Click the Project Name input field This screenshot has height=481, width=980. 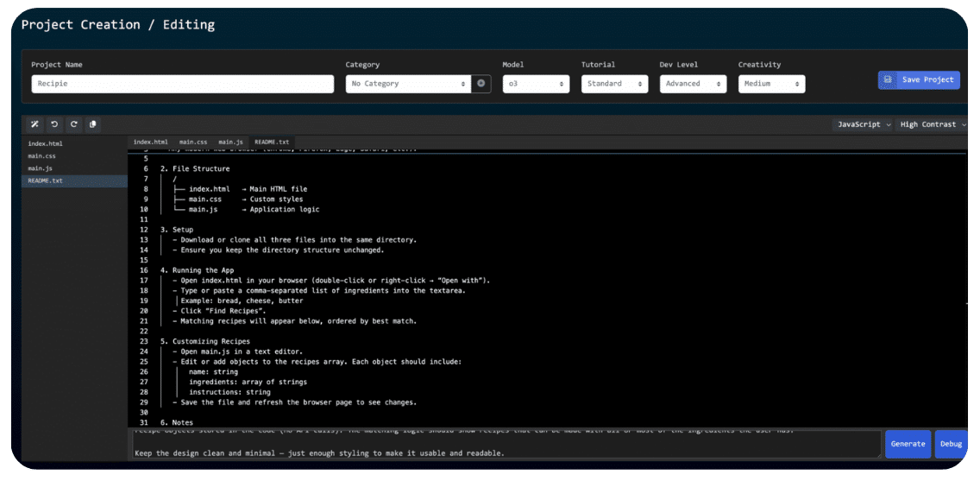click(182, 84)
